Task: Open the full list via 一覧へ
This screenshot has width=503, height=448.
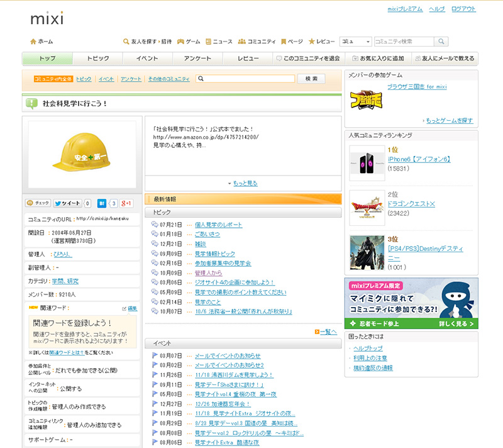Action: tap(328, 332)
